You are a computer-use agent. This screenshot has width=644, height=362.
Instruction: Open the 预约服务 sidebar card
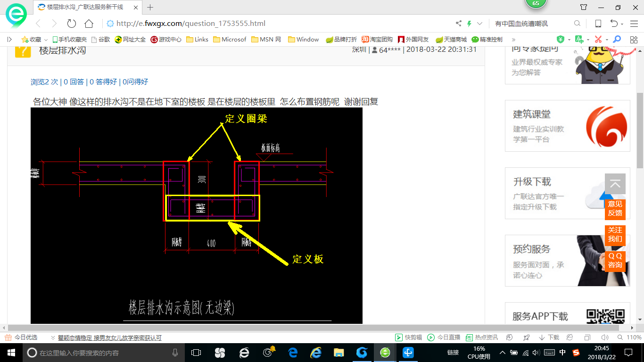click(568, 261)
